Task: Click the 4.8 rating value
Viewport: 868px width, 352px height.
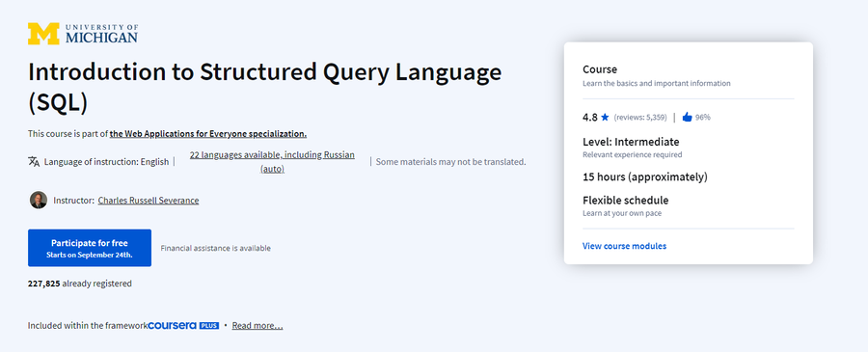Action: [x=589, y=118]
